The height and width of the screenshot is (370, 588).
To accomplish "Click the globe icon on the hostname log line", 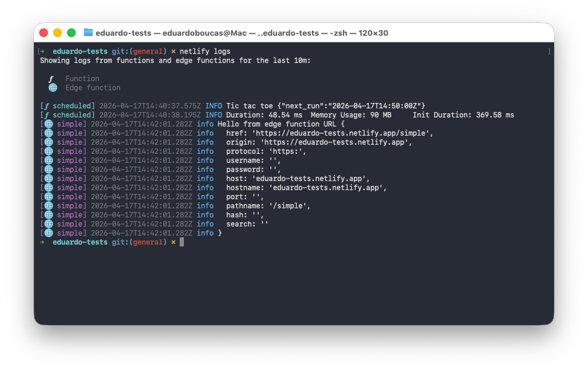I will pos(49,188).
